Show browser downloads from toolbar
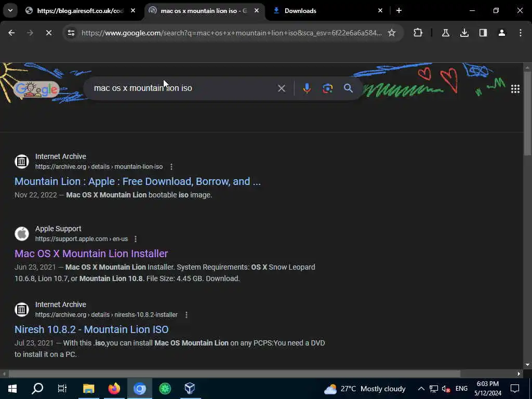The image size is (532, 399). [464, 33]
